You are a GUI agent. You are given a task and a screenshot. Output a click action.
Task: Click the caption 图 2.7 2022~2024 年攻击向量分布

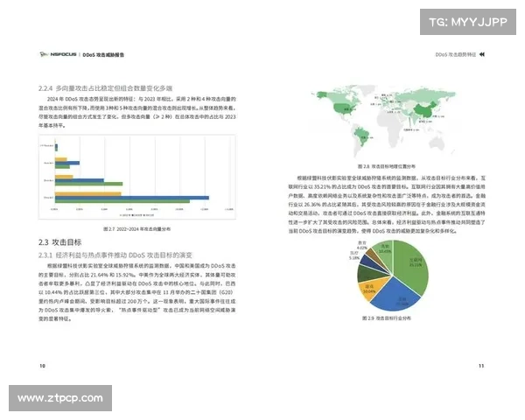click(137, 229)
